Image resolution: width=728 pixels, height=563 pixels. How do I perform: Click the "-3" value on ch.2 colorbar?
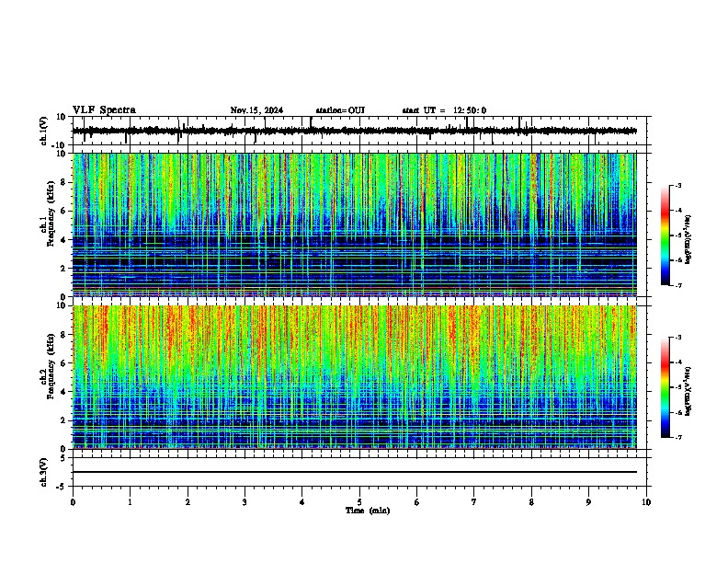677,338
